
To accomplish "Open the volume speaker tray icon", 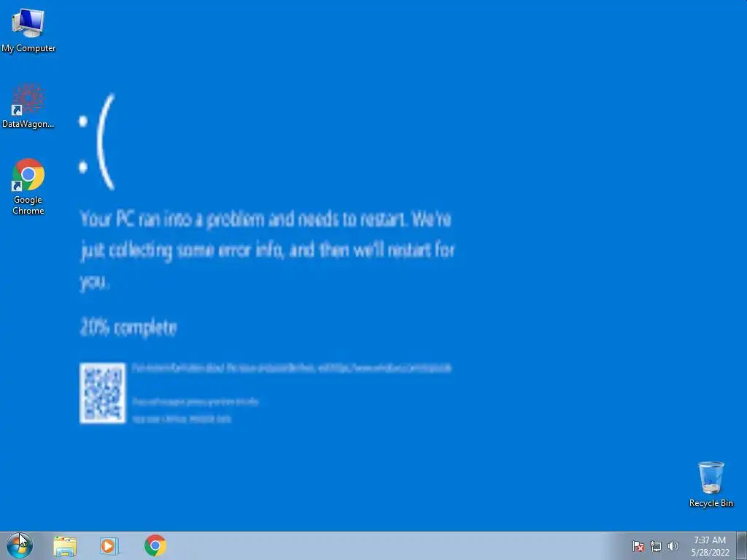I will coord(673,546).
